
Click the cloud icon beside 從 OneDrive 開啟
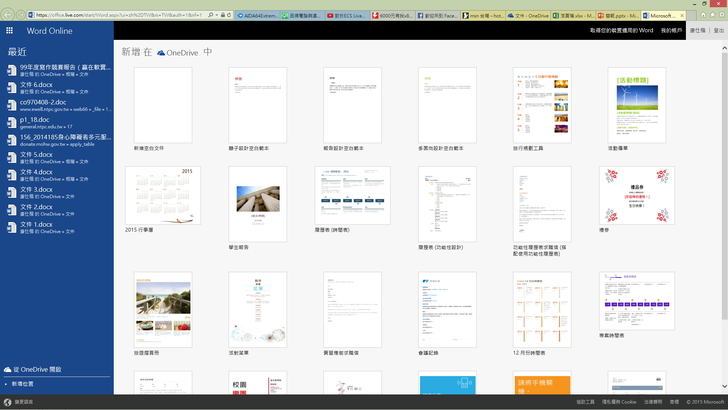point(7,369)
